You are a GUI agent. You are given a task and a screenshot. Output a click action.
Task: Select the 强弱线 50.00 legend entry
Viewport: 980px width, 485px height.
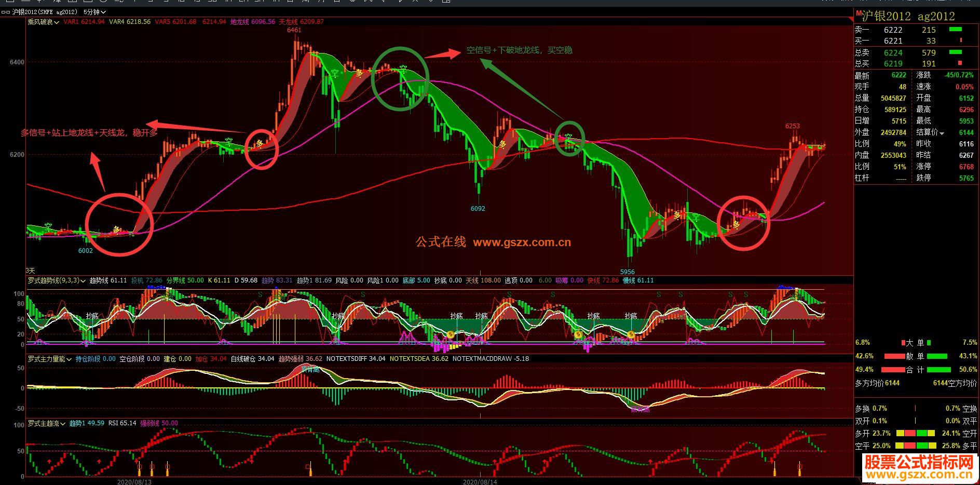[159, 423]
